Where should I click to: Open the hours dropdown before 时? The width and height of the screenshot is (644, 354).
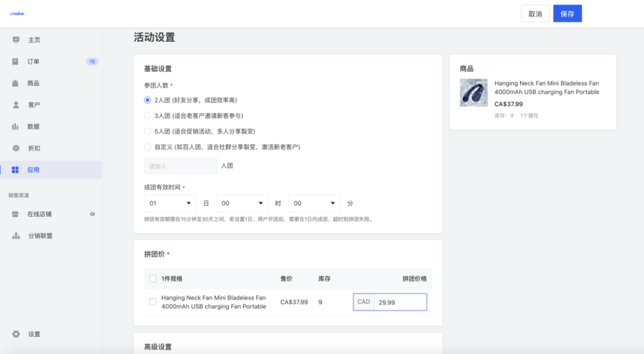pos(242,203)
